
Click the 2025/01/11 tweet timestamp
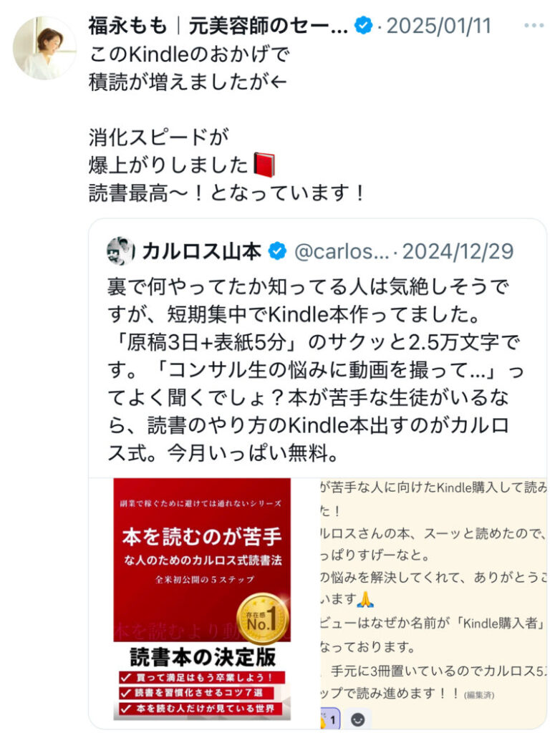click(439, 26)
